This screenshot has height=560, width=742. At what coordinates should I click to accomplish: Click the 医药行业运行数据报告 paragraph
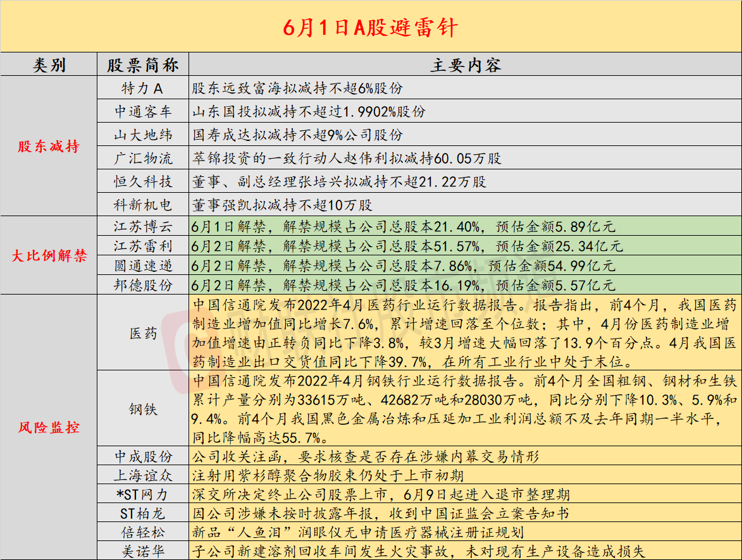[465, 333]
